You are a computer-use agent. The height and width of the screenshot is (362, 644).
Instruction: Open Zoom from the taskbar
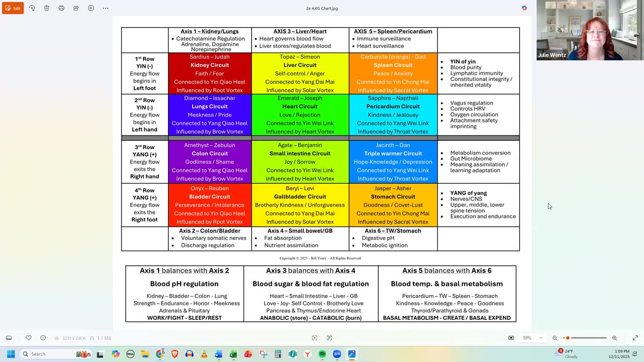click(337, 354)
